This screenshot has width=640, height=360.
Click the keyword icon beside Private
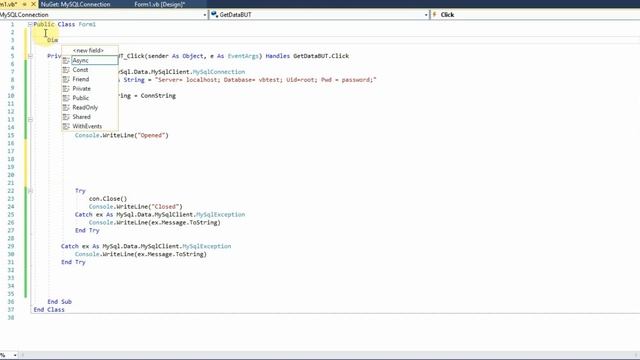click(x=66, y=89)
